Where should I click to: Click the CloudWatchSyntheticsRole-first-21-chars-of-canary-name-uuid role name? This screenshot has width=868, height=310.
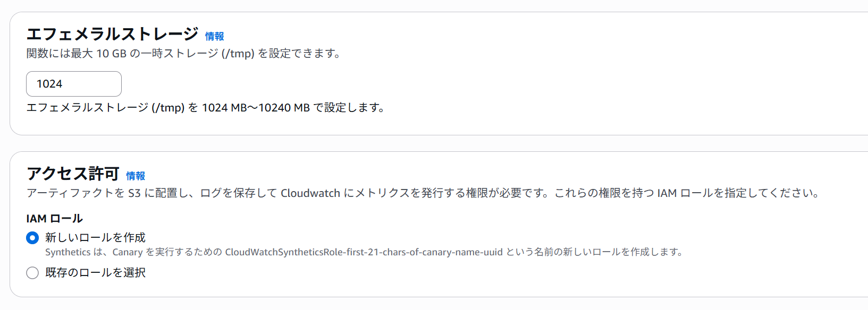(x=364, y=252)
